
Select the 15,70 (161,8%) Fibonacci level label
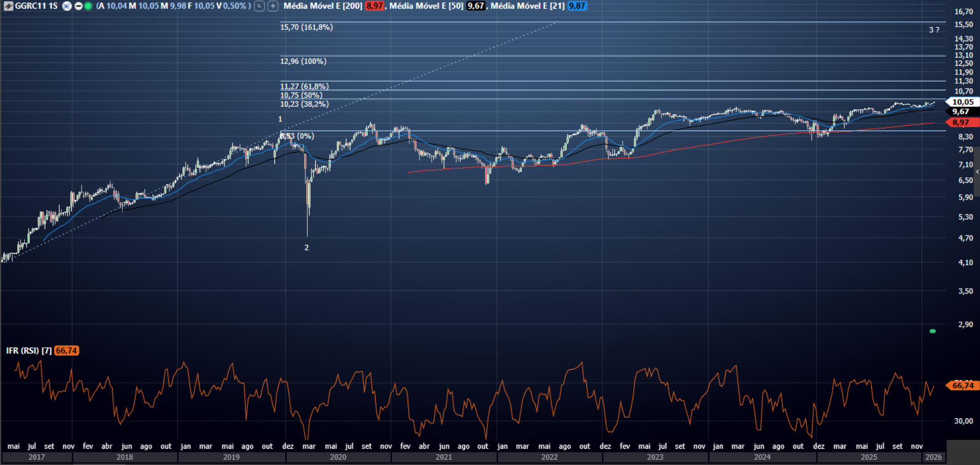pyautogui.click(x=306, y=27)
